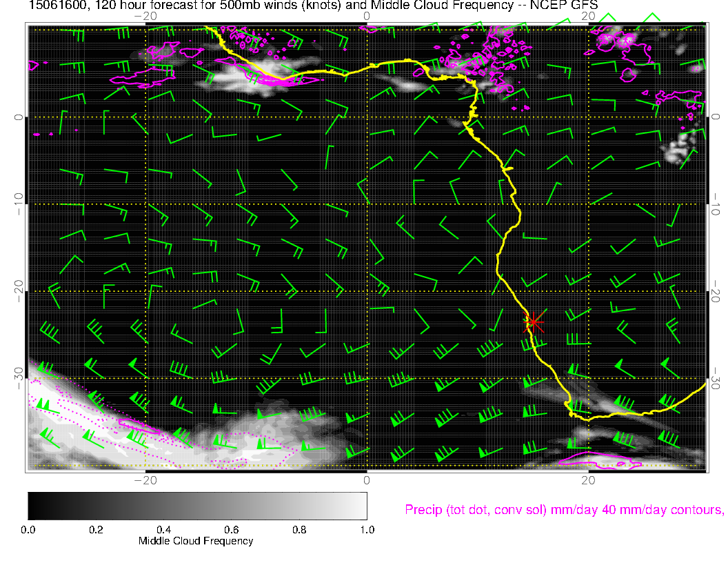Click the '-20' longitude label on the bottom axis
This screenshot has height=563, width=728.
tap(145, 480)
